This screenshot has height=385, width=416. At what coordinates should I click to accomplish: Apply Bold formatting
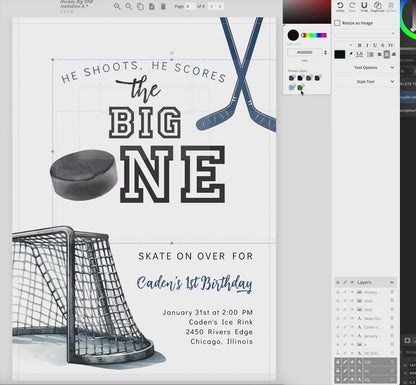pos(359,45)
